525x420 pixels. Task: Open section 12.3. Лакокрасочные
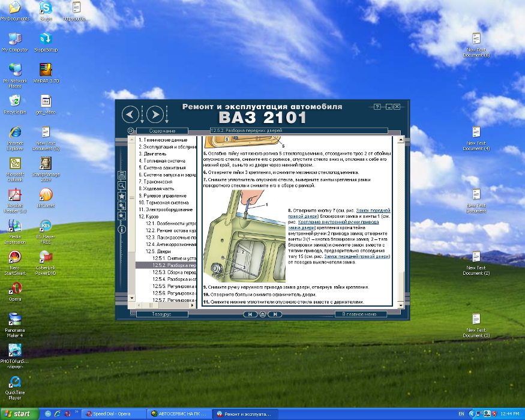171,238
